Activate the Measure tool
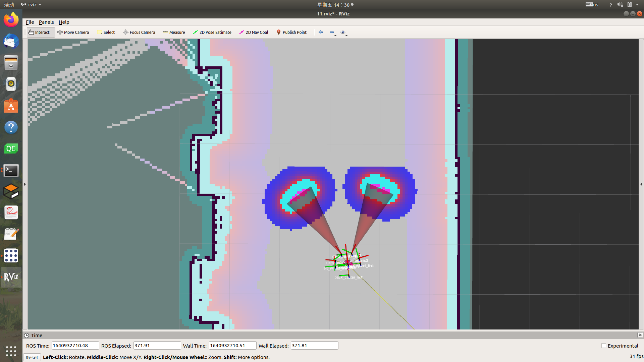 (174, 32)
